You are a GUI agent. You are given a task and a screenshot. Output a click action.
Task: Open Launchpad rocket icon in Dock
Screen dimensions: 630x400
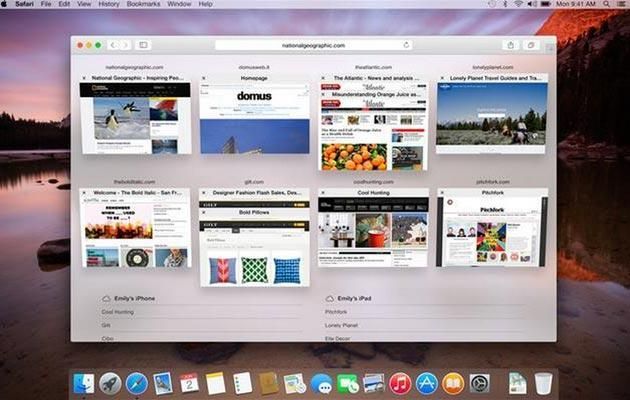[x=110, y=383]
